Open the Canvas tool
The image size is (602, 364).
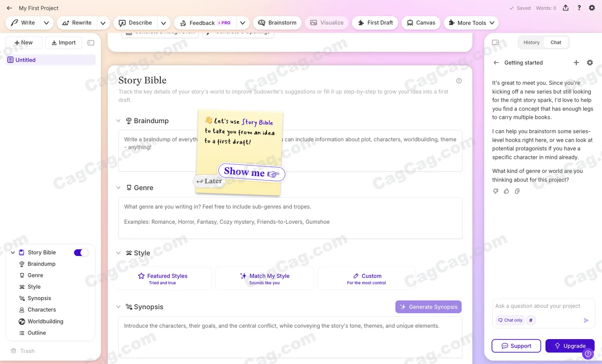[421, 23]
